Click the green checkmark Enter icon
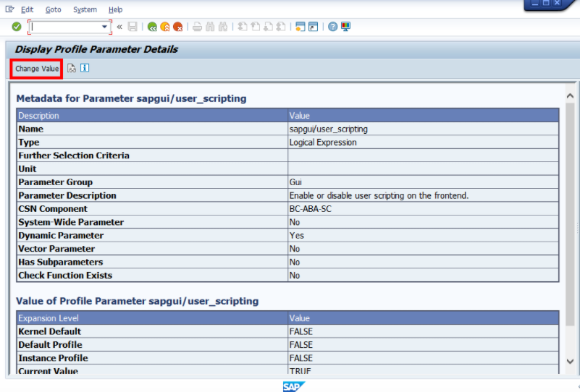The image size is (580, 392). tap(16, 27)
